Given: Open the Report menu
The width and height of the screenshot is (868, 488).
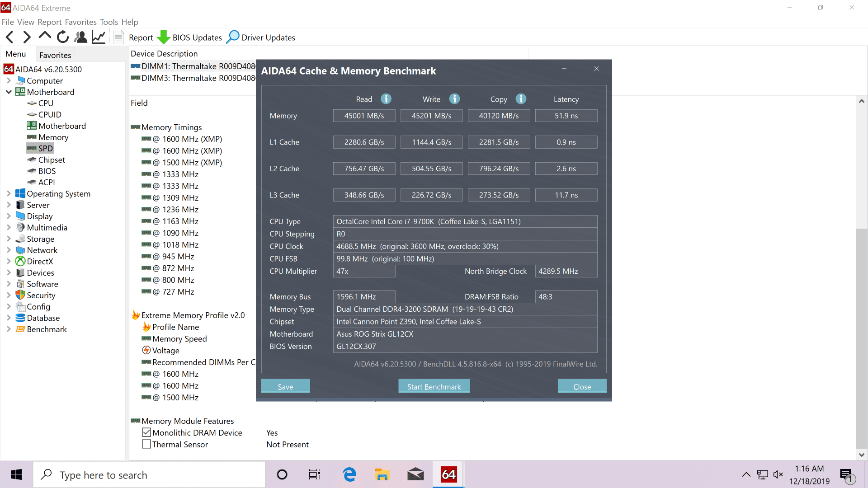Looking at the screenshot, I should tap(50, 22).
